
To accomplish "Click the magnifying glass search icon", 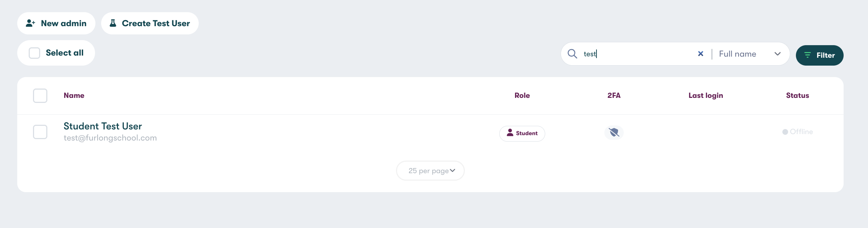I will 572,54.
